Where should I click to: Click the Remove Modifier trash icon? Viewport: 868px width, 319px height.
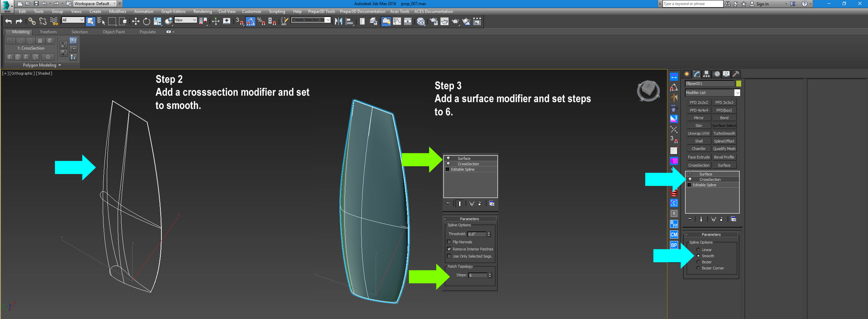click(x=721, y=219)
